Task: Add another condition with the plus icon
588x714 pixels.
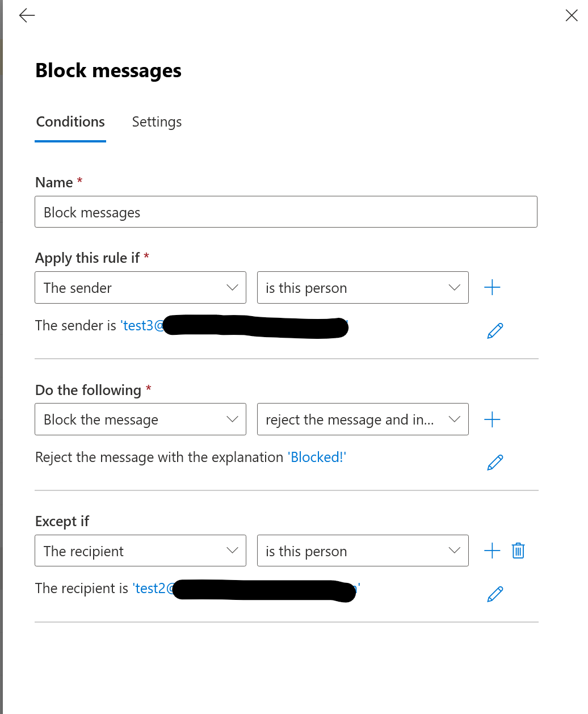Action: point(492,287)
